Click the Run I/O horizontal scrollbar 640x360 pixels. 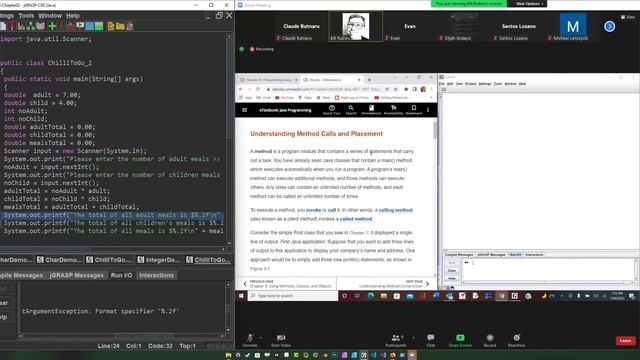pos(121,336)
